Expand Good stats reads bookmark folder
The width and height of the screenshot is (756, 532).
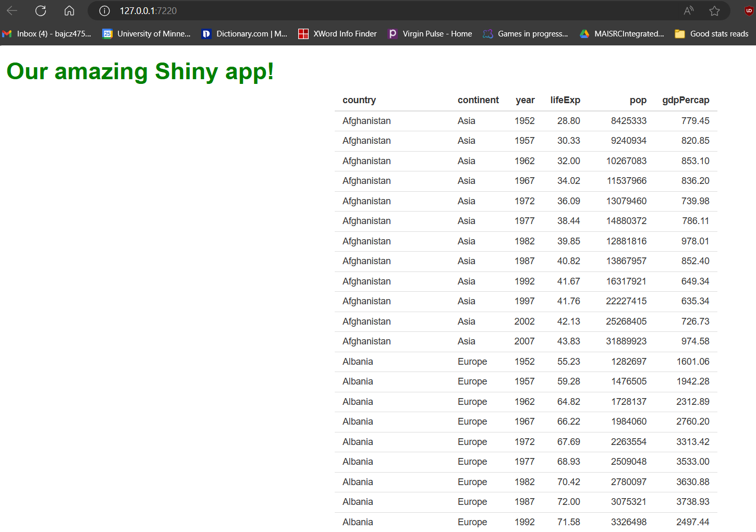pos(712,34)
